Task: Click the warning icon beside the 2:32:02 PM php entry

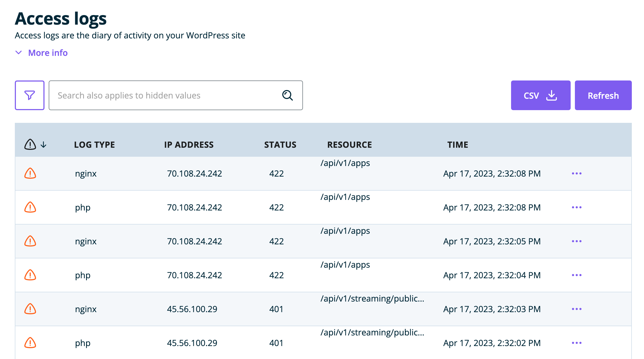Action: click(x=30, y=343)
